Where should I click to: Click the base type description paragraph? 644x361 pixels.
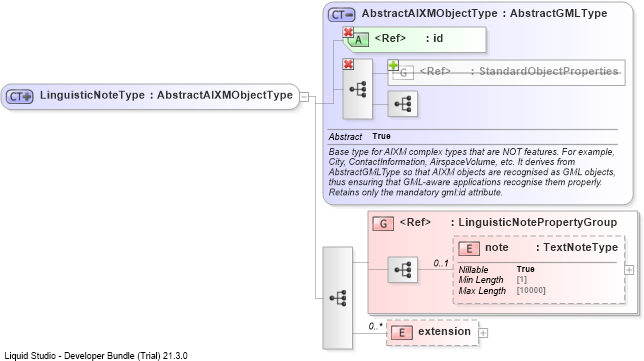pos(472,172)
